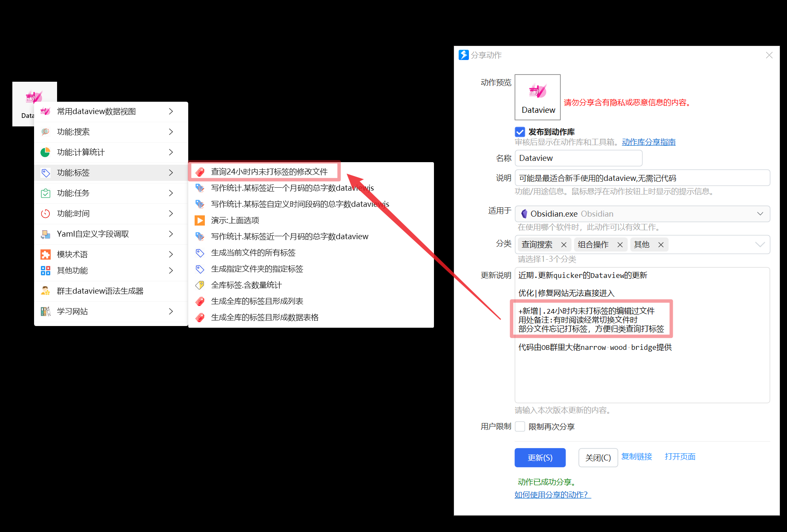
Task: Click the Yaml自定义字段调取 icon
Action: pos(45,234)
